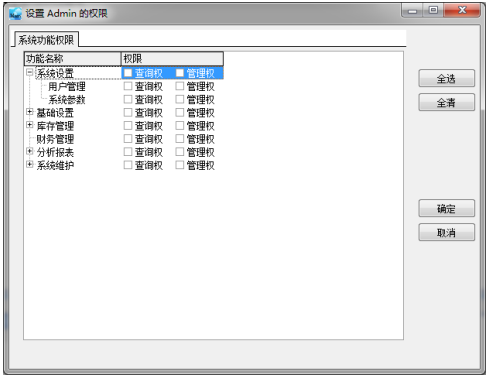Image resolution: width=486 pixels, height=379 pixels.
Task: Select the 基础设置 tree row
Action: [x=55, y=113]
